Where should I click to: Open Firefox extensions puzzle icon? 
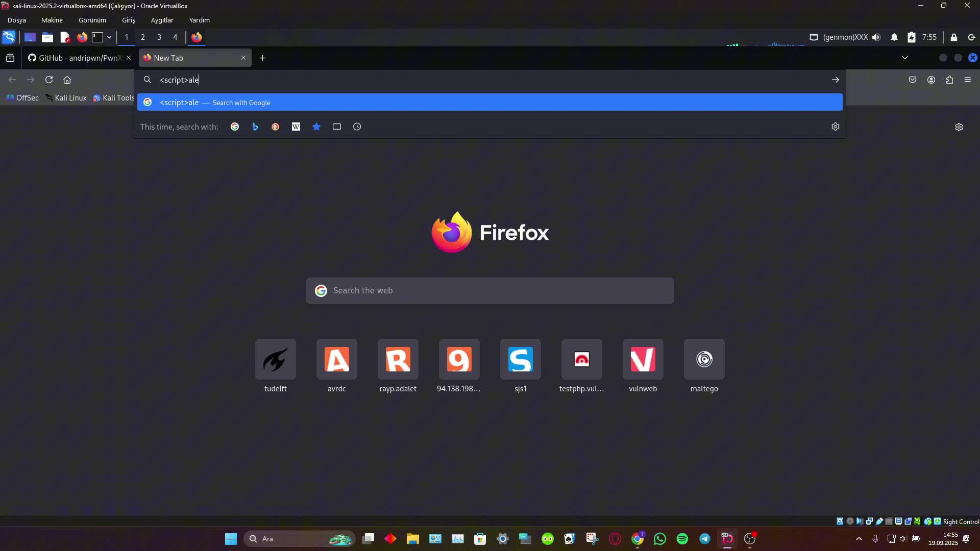click(x=949, y=80)
